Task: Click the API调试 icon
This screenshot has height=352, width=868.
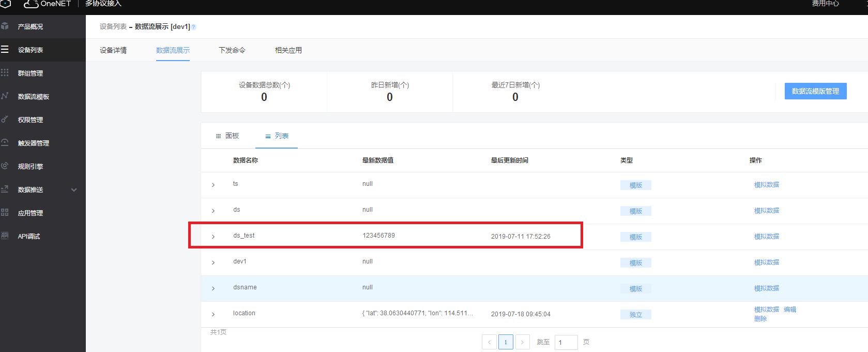Action: [5, 236]
